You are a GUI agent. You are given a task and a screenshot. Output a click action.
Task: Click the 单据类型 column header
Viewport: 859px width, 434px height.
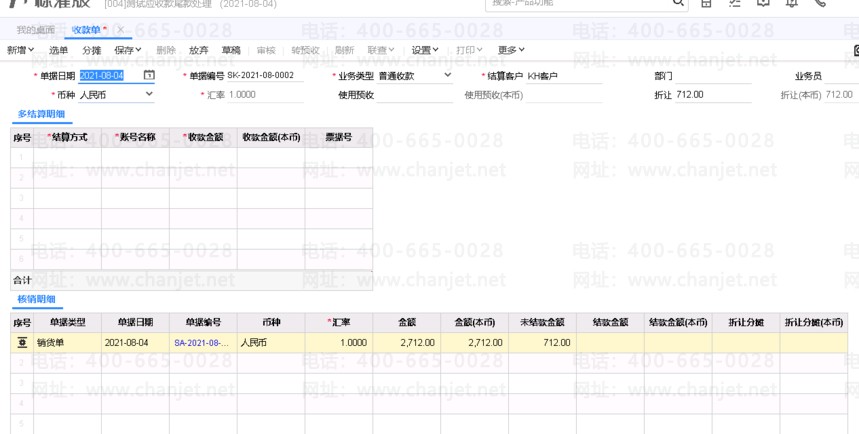point(67,322)
